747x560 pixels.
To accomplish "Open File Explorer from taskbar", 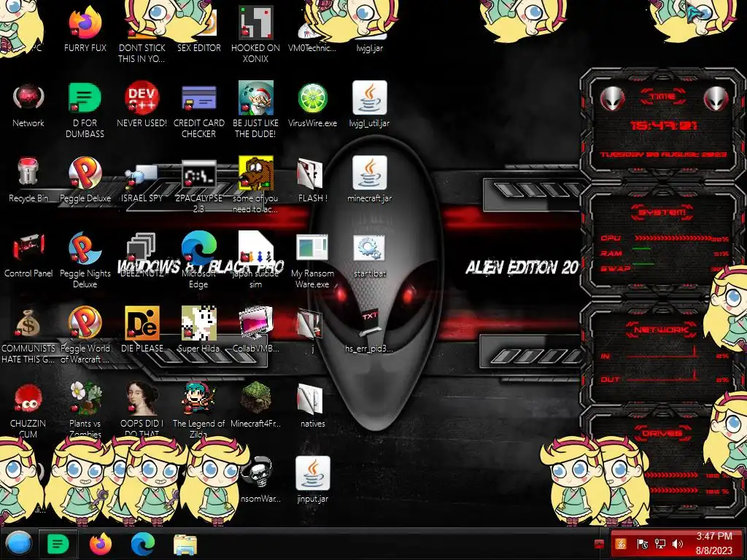I will coord(185,544).
